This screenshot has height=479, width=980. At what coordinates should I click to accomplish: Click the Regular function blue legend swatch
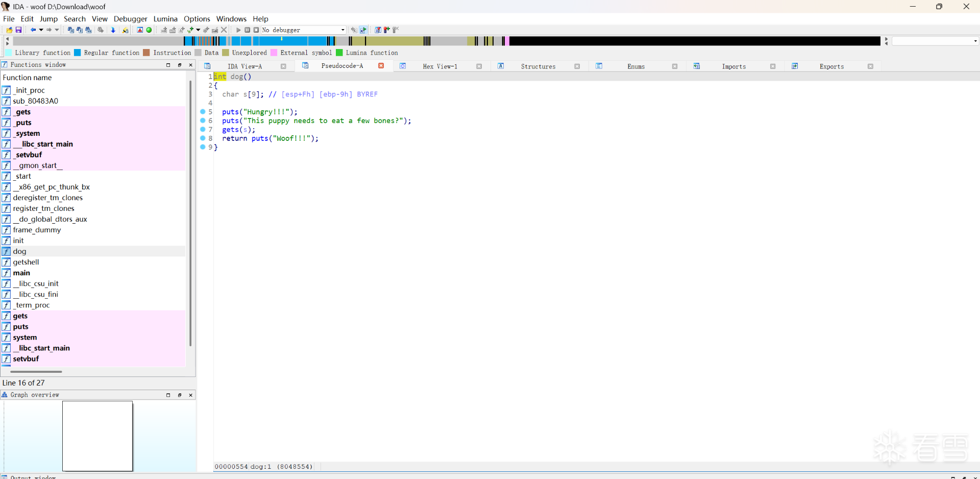tap(78, 53)
